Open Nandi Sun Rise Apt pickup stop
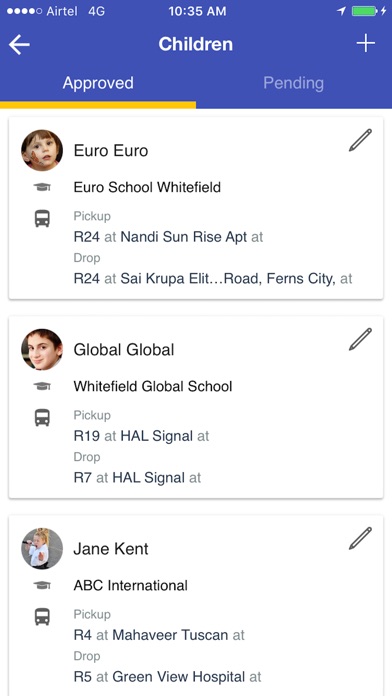The height and width of the screenshot is (696, 392). point(184,237)
